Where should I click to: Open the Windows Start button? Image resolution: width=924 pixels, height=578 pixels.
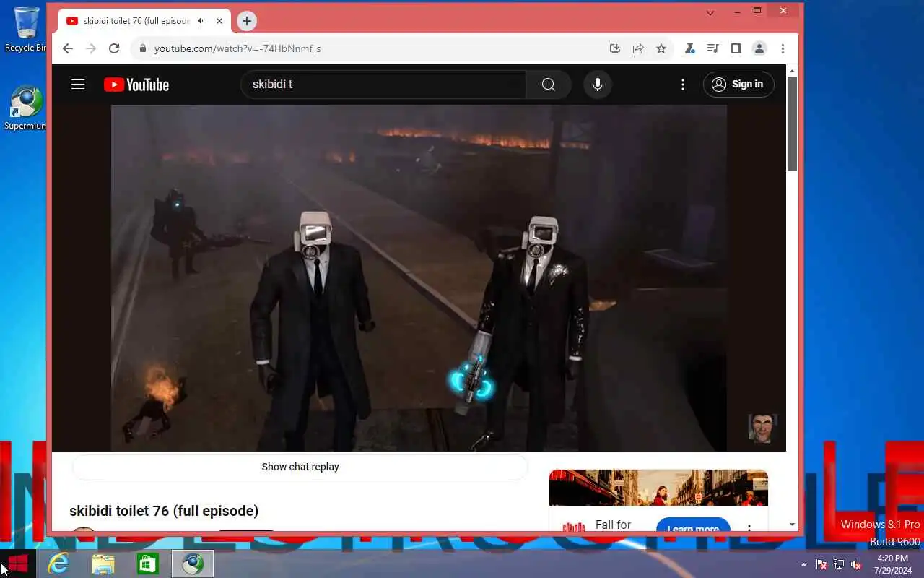[17, 564]
